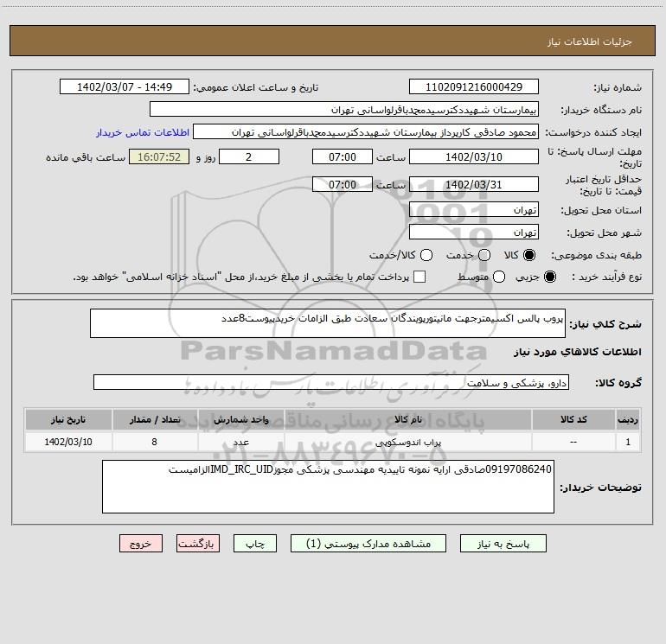This screenshot has height=644, width=666.
Task: Click the buyer organization name field
Action: point(344,109)
